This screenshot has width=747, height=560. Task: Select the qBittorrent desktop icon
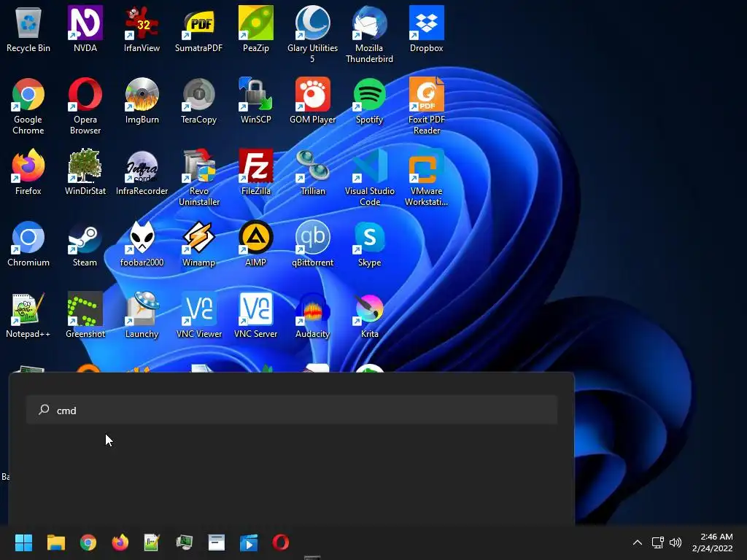[x=312, y=244]
